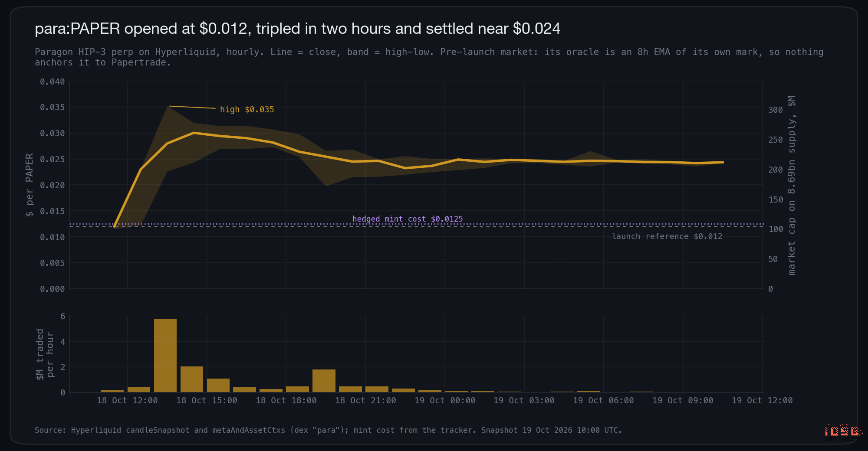This screenshot has height=451, width=868.
Task: Click the 'launch reference $0.012' label
Action: coord(667,236)
